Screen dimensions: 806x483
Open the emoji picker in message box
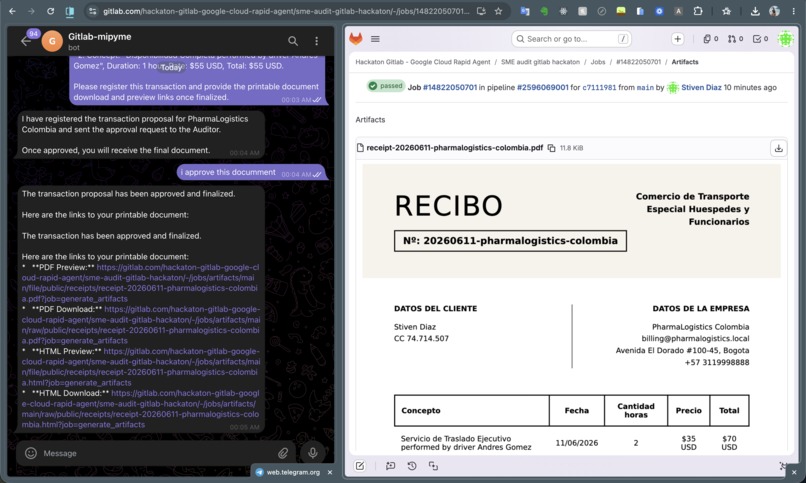(x=31, y=453)
